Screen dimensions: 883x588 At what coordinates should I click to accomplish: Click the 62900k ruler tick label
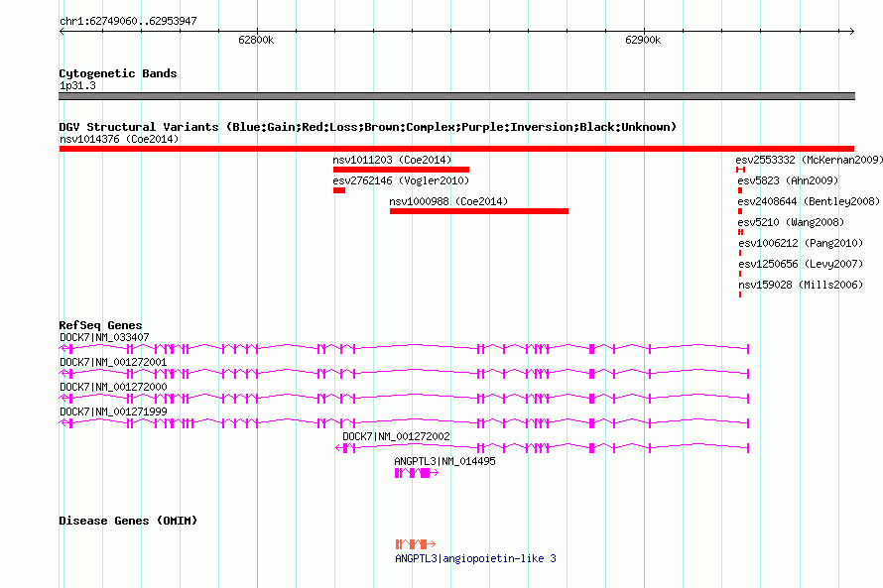pos(643,40)
